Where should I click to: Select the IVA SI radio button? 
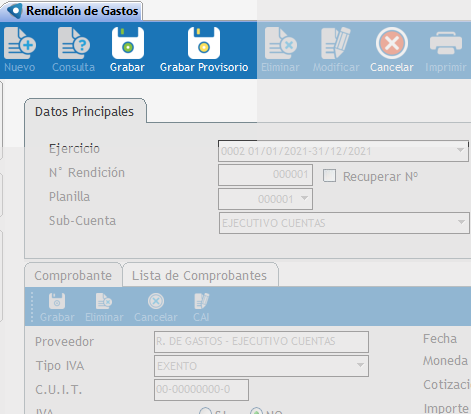[205, 411]
